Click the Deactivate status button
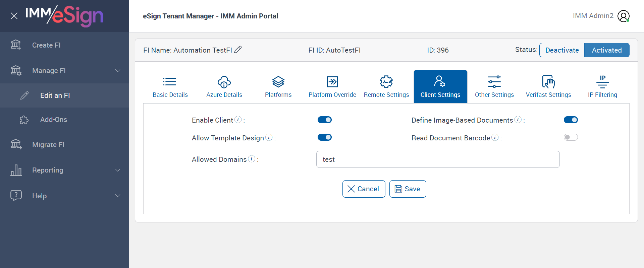The width and height of the screenshot is (644, 268). coord(562,50)
